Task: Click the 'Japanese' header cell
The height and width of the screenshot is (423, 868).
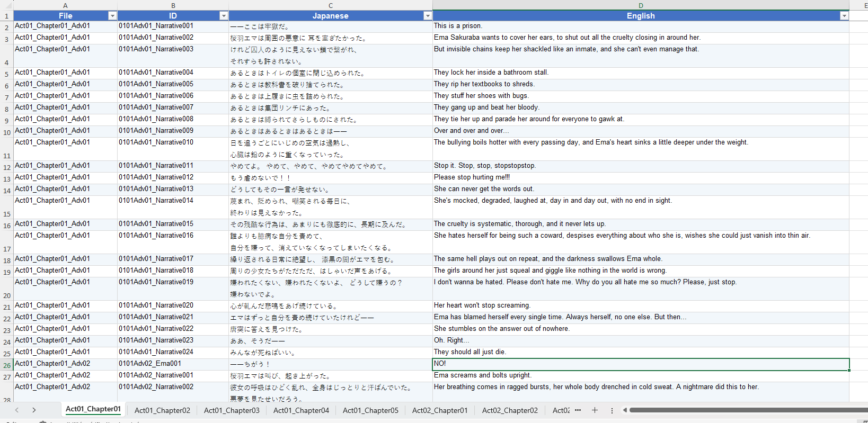Action: tap(331, 16)
